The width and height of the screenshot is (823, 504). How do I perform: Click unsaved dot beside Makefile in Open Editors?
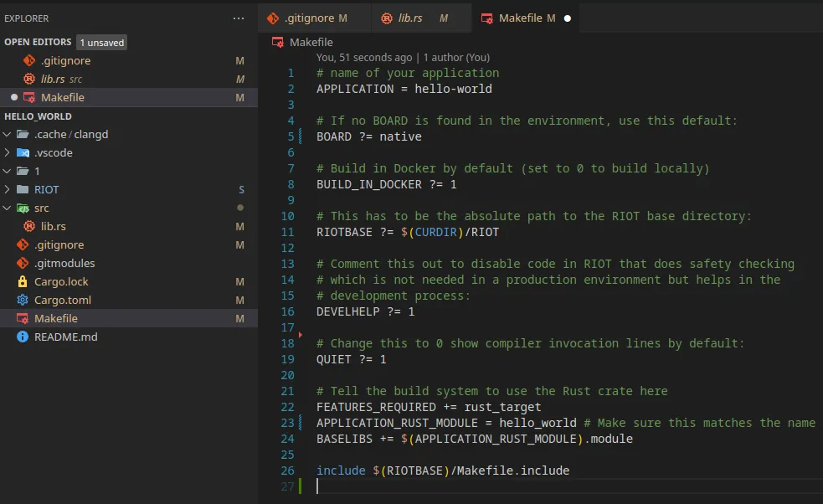coord(14,98)
